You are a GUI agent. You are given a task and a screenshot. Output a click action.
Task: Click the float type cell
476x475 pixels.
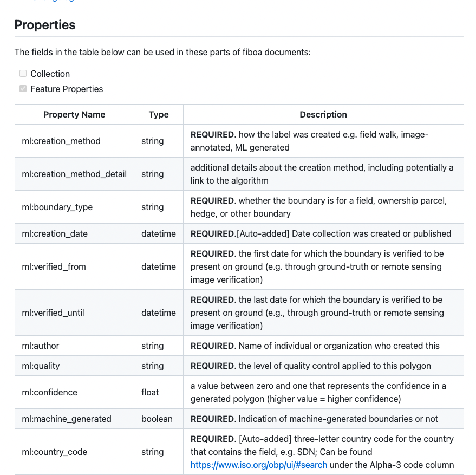pos(151,392)
